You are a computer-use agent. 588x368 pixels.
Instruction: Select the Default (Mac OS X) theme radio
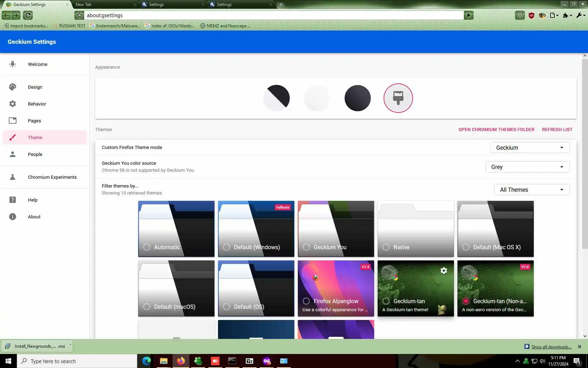tap(466, 247)
